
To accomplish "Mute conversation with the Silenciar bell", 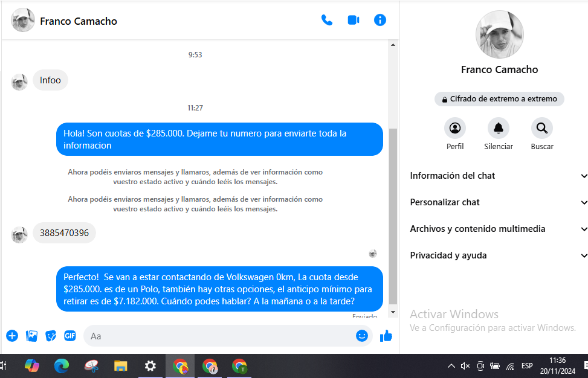I will (499, 128).
